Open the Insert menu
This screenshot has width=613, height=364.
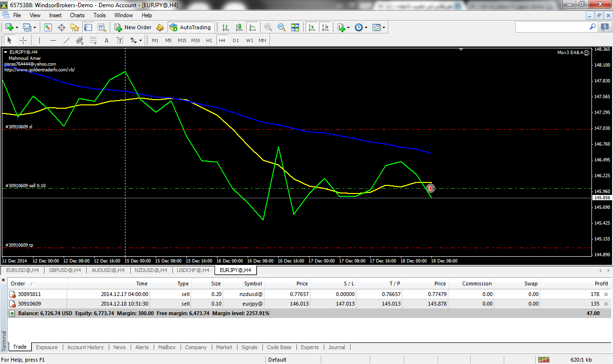point(55,15)
